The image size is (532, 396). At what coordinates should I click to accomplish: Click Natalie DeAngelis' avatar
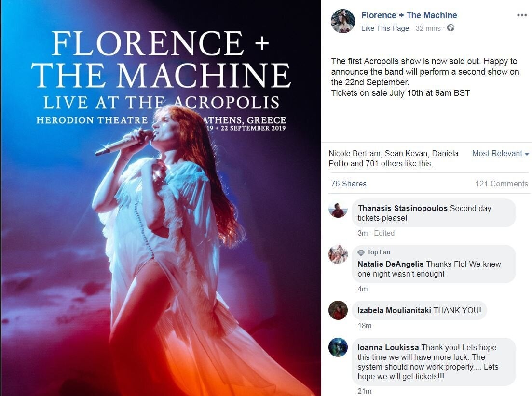338,254
